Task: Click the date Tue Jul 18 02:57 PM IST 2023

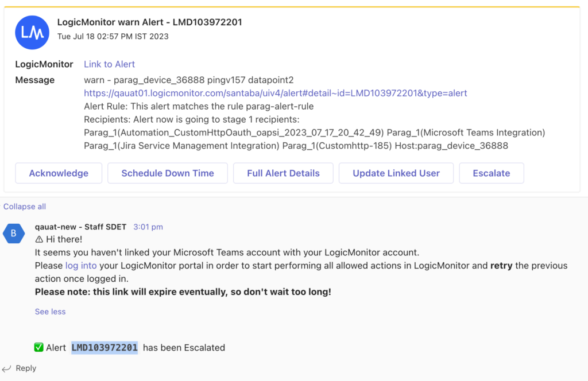Action: pyautogui.click(x=113, y=36)
